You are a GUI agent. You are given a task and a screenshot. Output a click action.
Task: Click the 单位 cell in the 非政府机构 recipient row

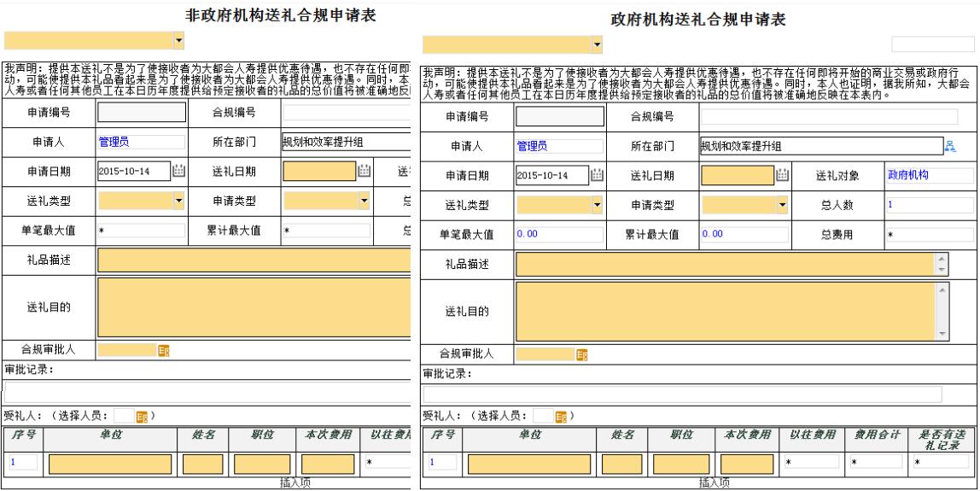pos(110,465)
